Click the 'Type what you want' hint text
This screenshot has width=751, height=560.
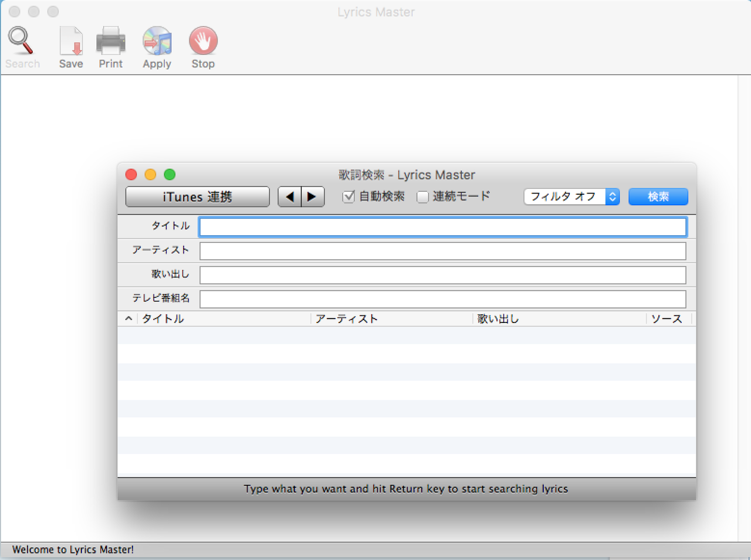[406, 488]
